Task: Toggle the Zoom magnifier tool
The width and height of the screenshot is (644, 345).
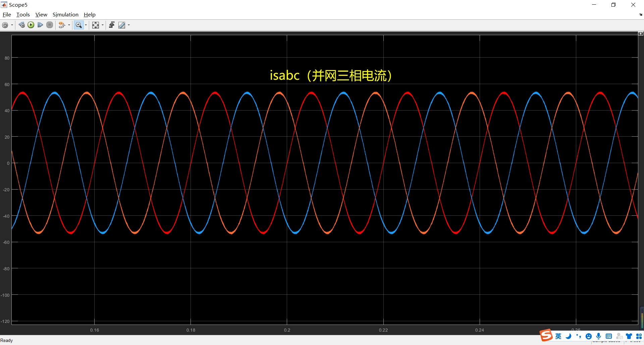Action: coord(78,25)
